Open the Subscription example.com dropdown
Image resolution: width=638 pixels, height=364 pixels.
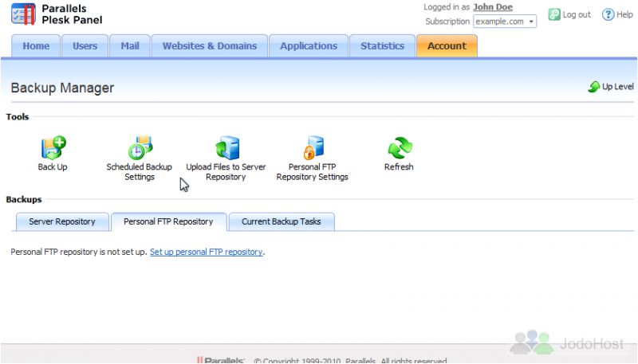click(x=505, y=22)
